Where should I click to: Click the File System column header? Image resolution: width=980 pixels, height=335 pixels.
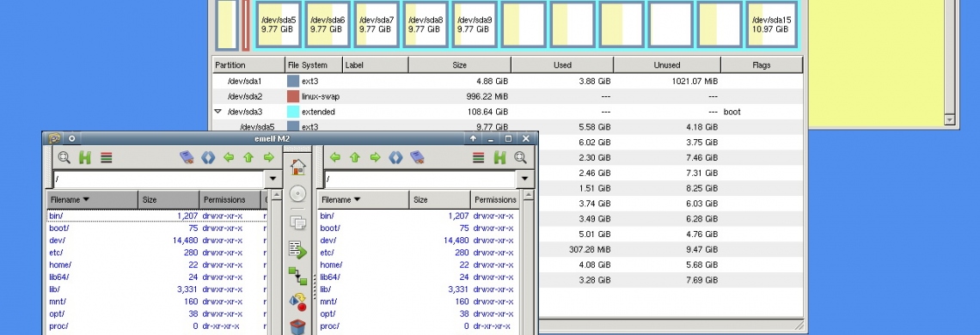(x=314, y=65)
